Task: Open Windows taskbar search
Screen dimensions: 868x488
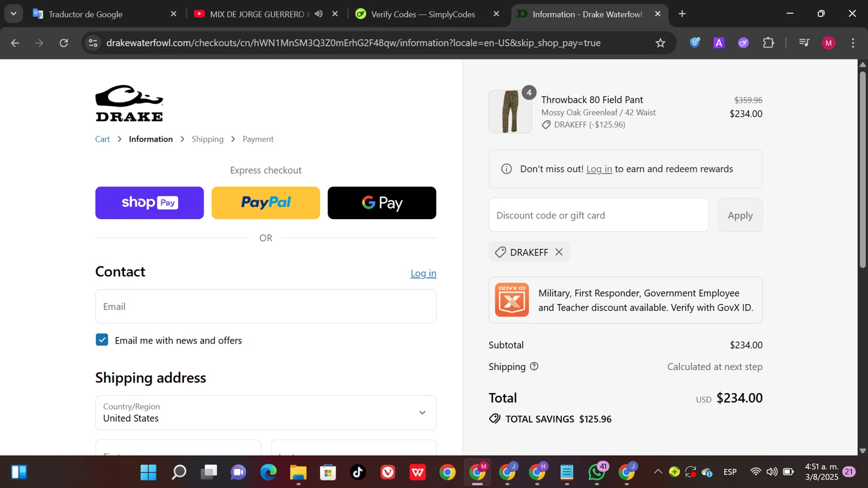Action: tap(179, 472)
